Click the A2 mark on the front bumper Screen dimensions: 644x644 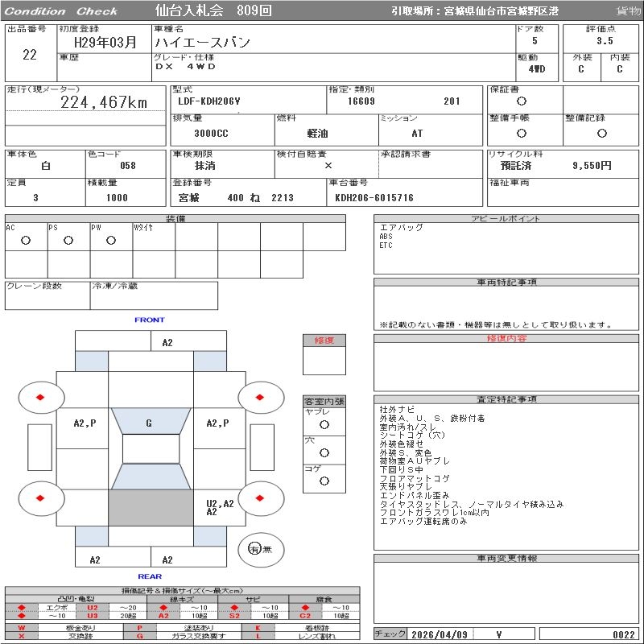167,342
